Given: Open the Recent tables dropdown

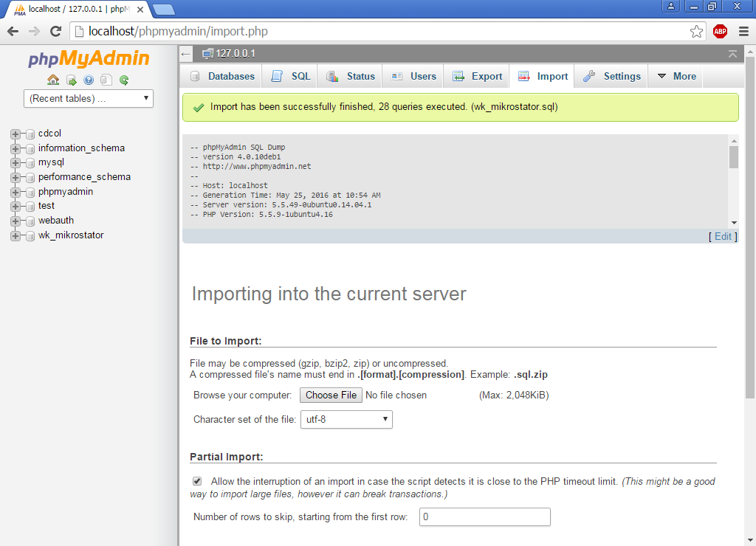Looking at the screenshot, I should pos(88,98).
